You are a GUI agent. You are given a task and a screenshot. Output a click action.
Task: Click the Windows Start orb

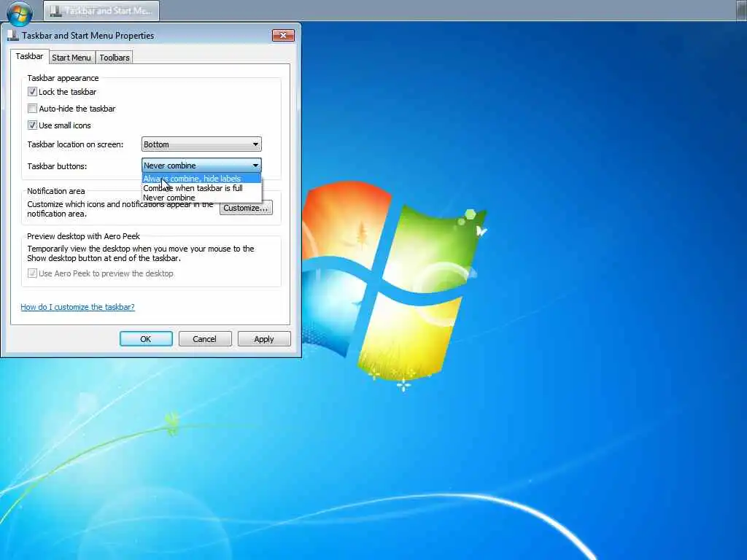[20, 13]
